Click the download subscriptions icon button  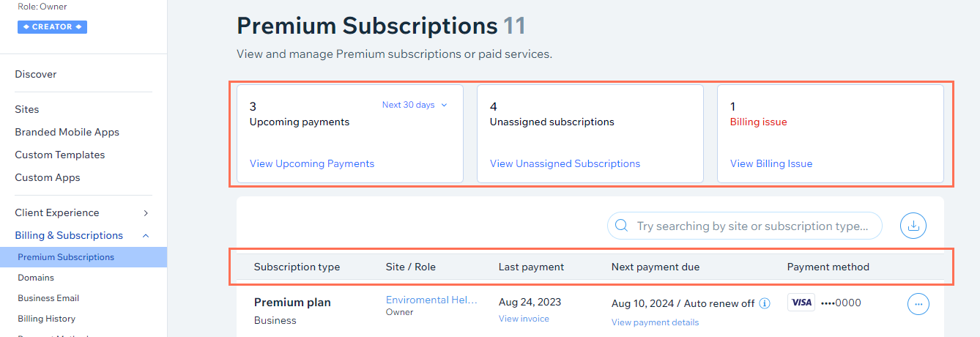coord(913,226)
